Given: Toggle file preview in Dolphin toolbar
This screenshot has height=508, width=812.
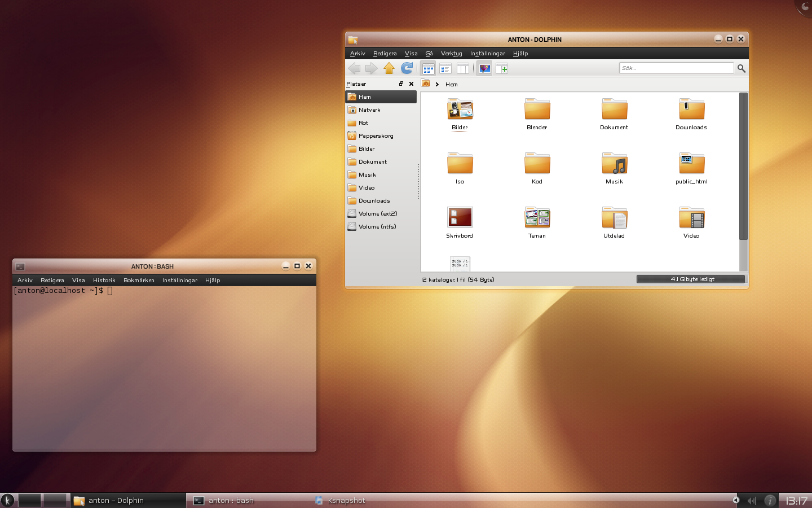Looking at the screenshot, I should tap(484, 69).
